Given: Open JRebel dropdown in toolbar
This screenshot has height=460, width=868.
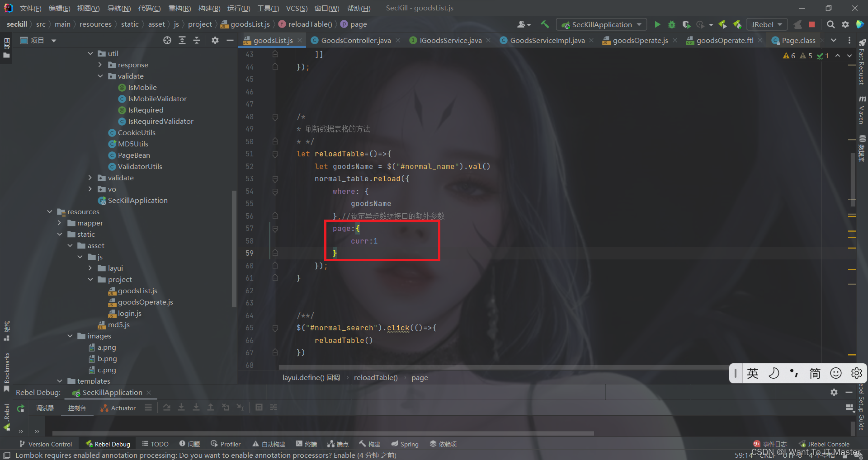Looking at the screenshot, I should pyautogui.click(x=767, y=24).
